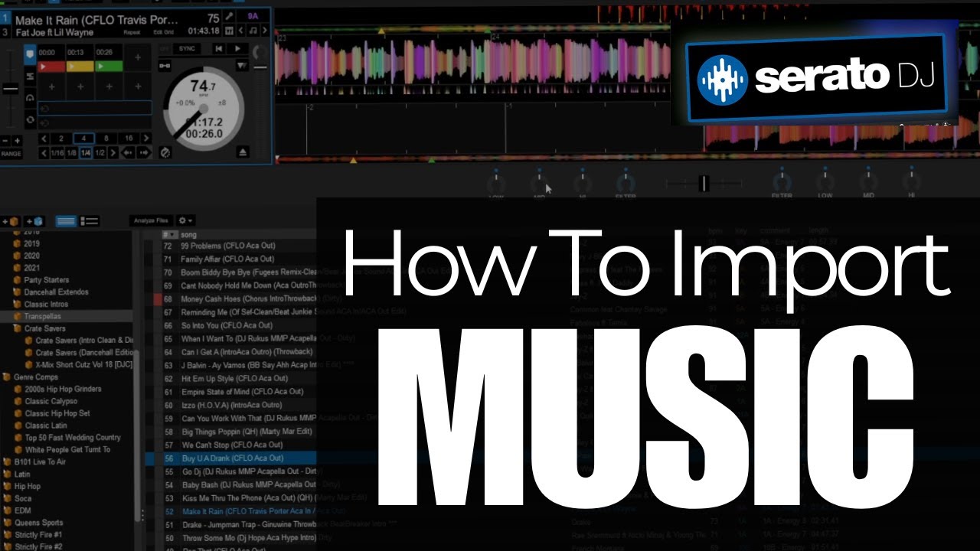The image size is (980, 551).
Task: Show smaller auto loop sizes left arrow
Action: [x=44, y=139]
